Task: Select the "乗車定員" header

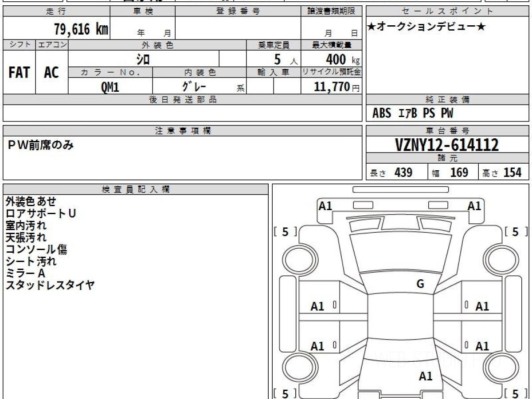Action: click(274, 45)
